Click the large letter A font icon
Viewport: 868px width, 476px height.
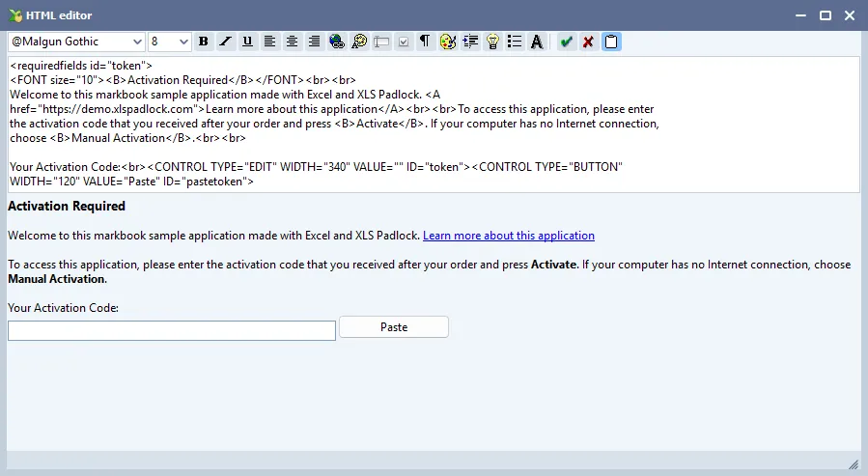pyautogui.click(x=537, y=42)
